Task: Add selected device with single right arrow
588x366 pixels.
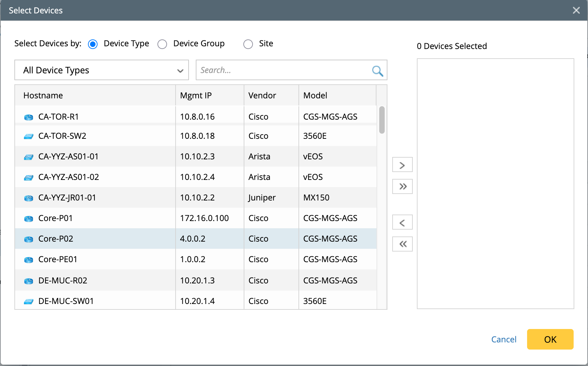Action: [x=402, y=165]
